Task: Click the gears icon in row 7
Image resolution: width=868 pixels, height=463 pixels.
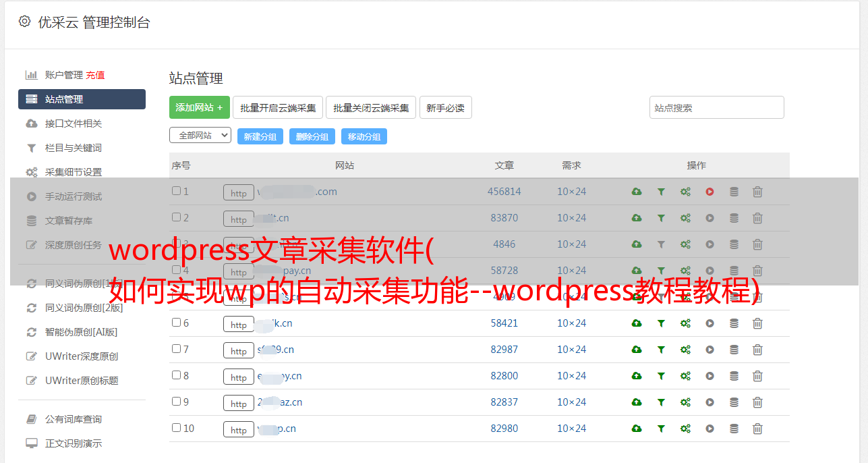Action: [x=685, y=350]
